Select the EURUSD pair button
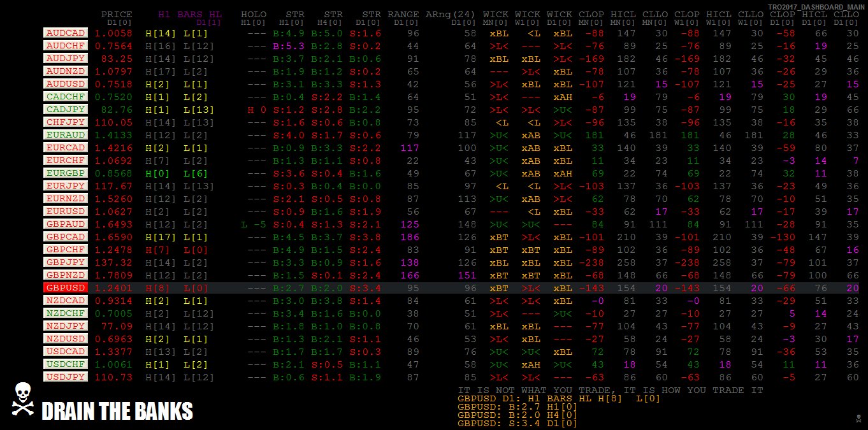The width and height of the screenshot is (868, 430). (x=66, y=211)
